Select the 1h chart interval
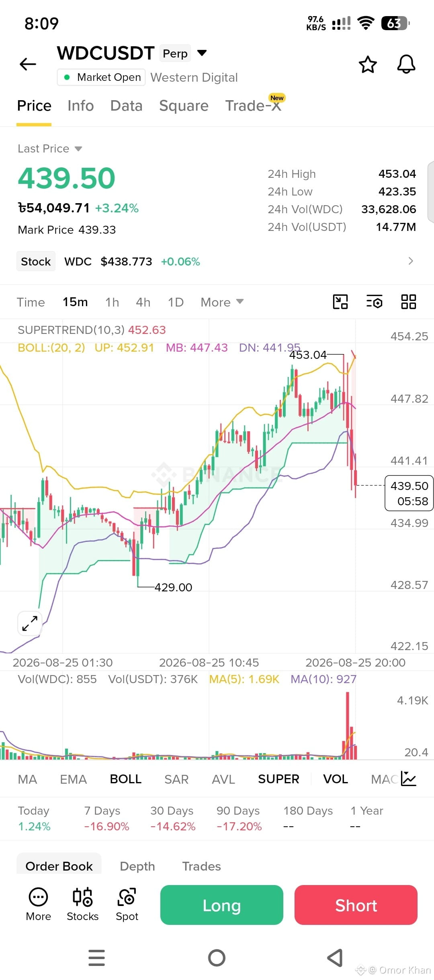 click(x=112, y=302)
